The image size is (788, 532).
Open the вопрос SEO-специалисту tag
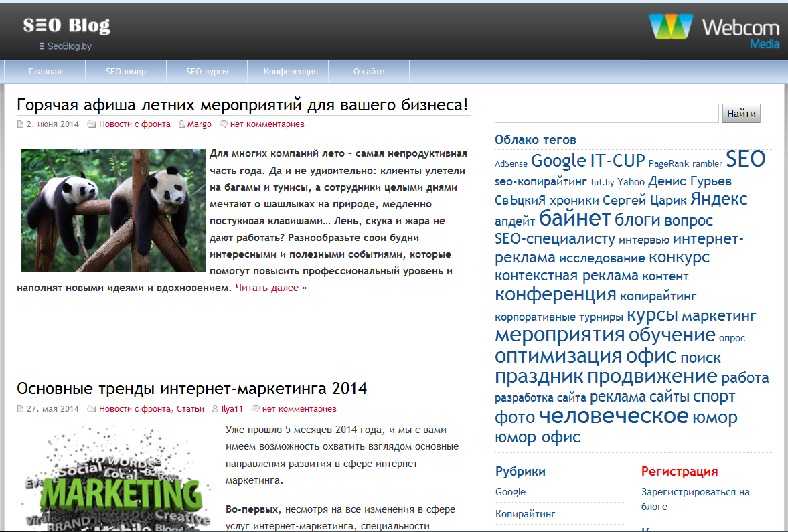(x=604, y=229)
